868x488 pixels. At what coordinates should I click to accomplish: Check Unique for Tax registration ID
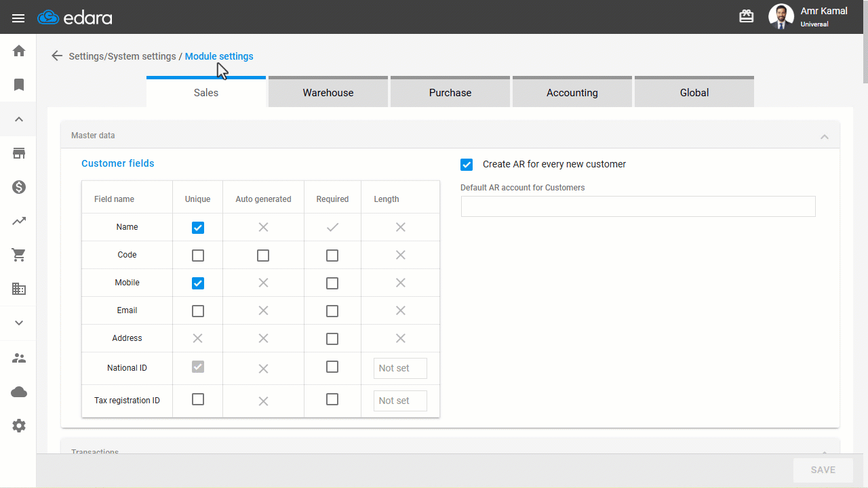click(x=198, y=399)
